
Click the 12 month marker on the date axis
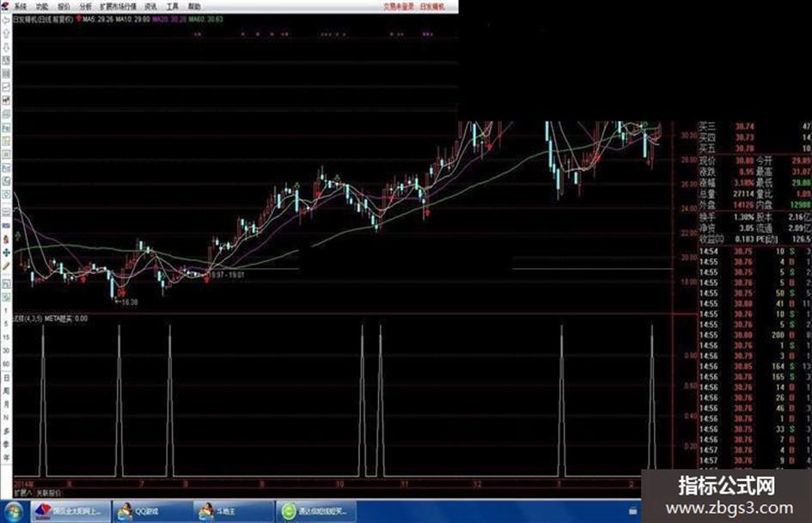click(x=477, y=484)
